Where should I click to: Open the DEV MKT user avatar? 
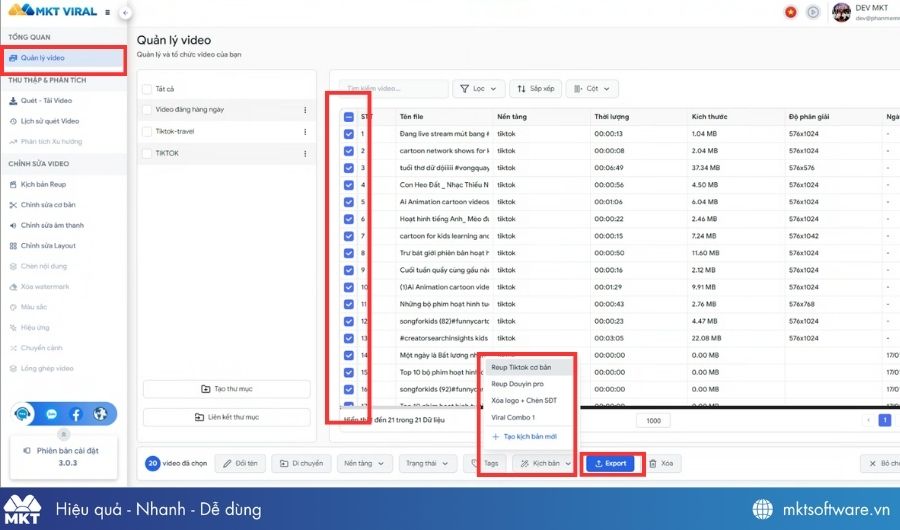841,12
